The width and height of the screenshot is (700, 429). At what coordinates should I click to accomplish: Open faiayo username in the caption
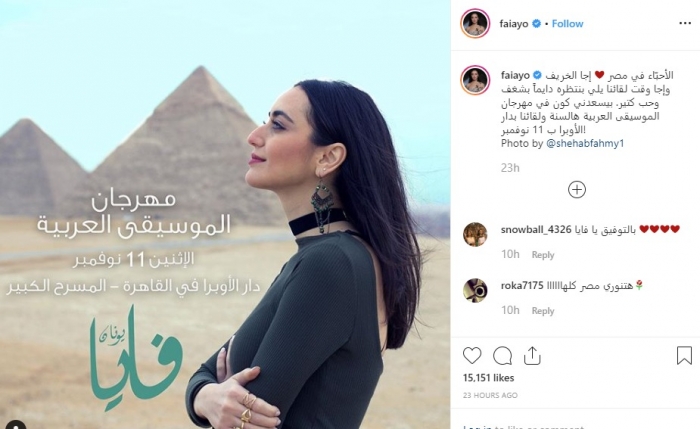click(515, 75)
